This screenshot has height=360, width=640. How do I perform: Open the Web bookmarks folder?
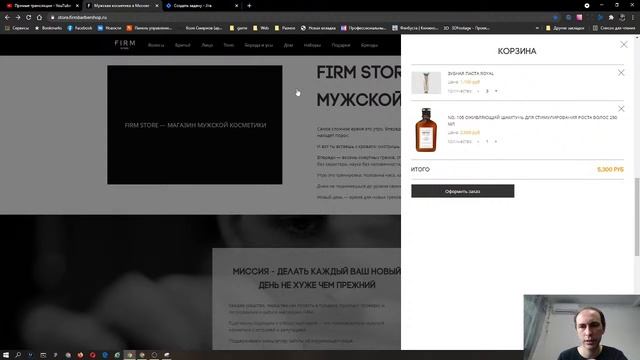coord(261,28)
